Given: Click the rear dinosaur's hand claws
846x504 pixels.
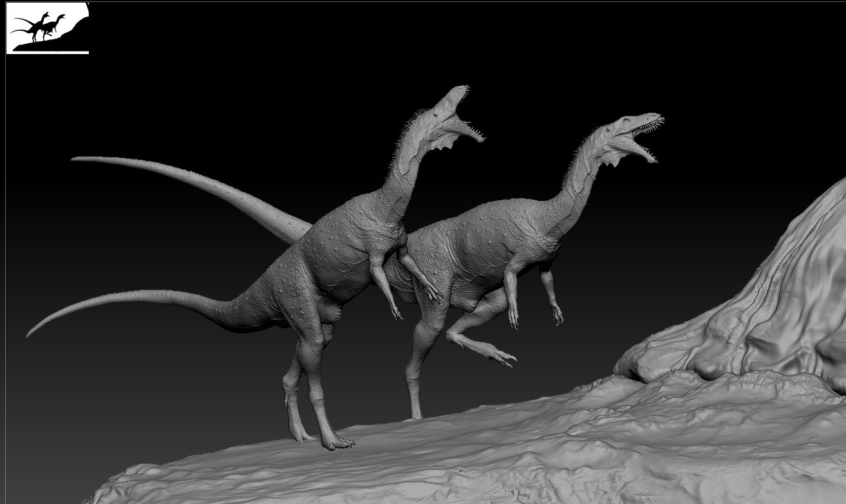Looking at the screenshot, I should pyautogui.click(x=395, y=312).
